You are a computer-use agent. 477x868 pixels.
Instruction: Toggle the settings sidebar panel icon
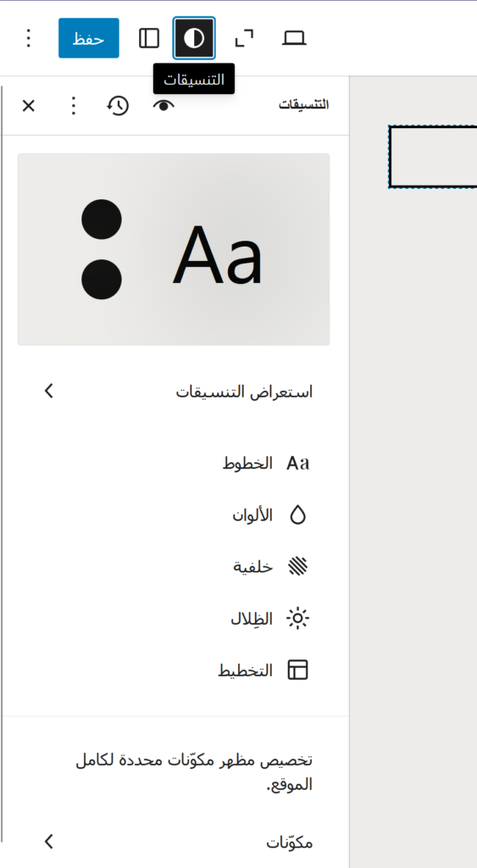pyautogui.click(x=149, y=38)
